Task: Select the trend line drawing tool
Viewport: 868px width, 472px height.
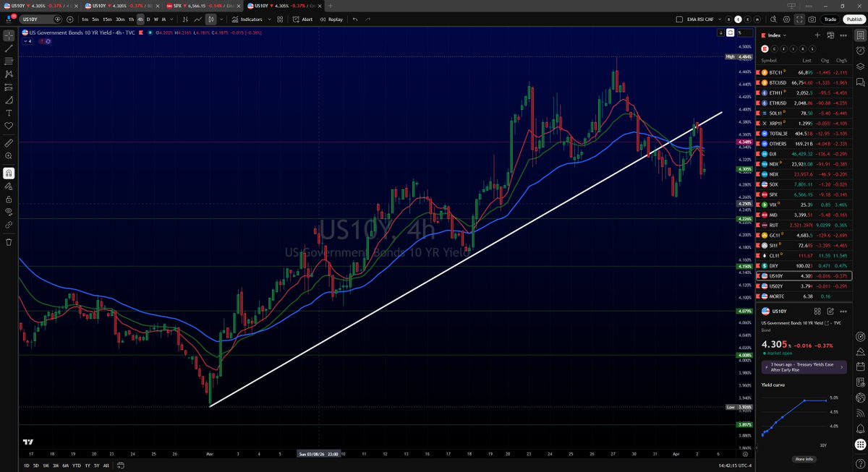Action: point(9,48)
